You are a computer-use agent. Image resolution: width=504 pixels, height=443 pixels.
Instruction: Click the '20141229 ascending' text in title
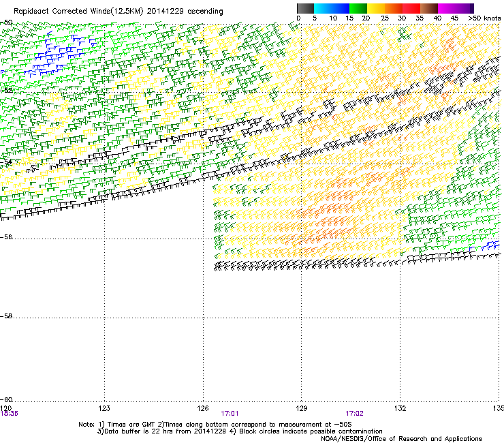[185, 12]
